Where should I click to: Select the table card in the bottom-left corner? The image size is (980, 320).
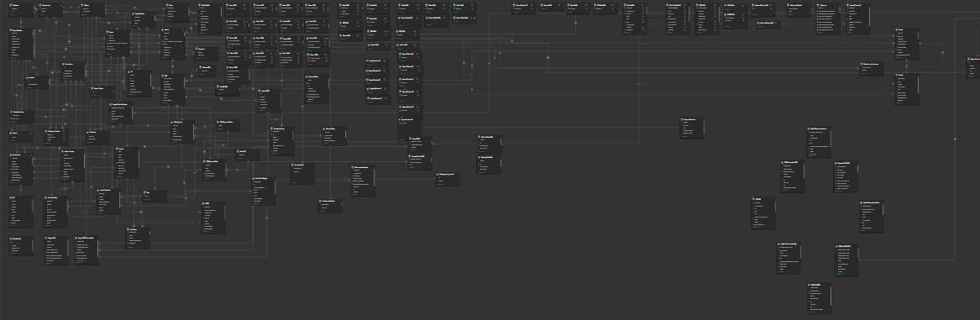point(21,245)
